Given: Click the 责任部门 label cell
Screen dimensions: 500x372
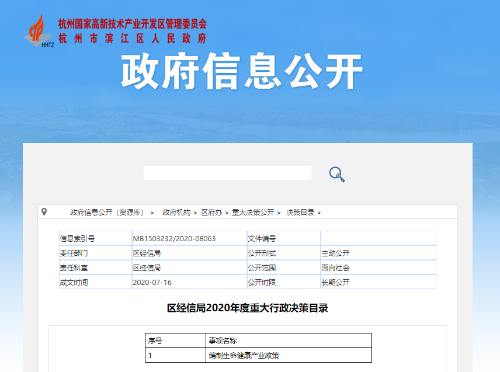Looking at the screenshot, I should [x=95, y=253].
